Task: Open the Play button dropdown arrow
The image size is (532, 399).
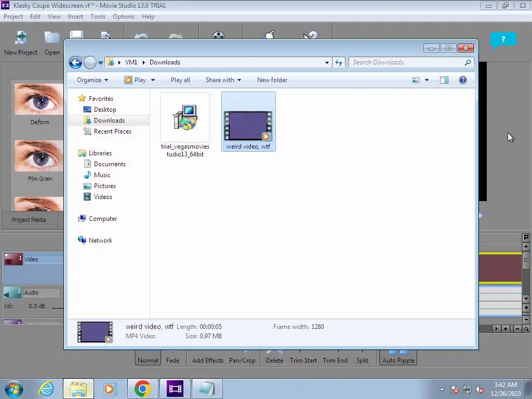Action: click(x=153, y=80)
